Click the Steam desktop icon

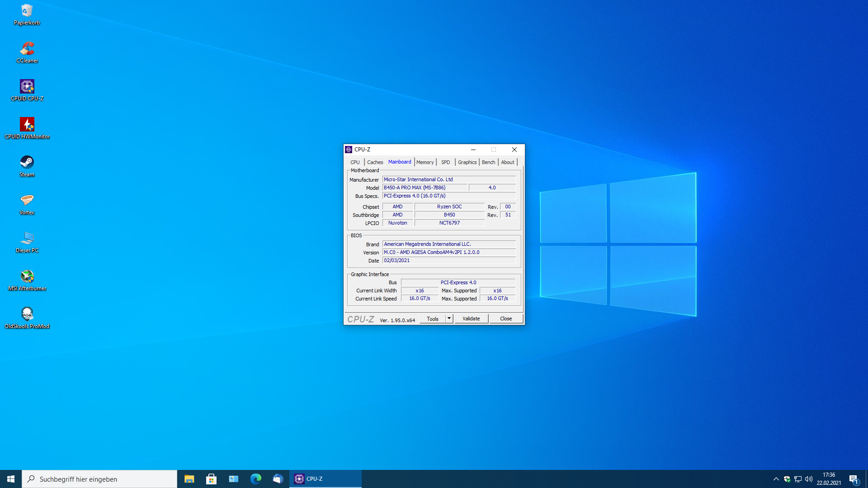pyautogui.click(x=27, y=163)
